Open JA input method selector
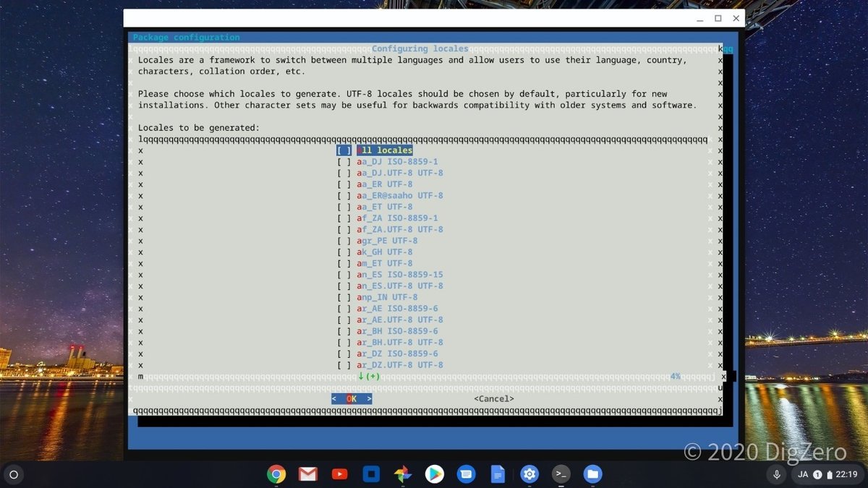Screen dimensions: 868x488 (802, 475)
